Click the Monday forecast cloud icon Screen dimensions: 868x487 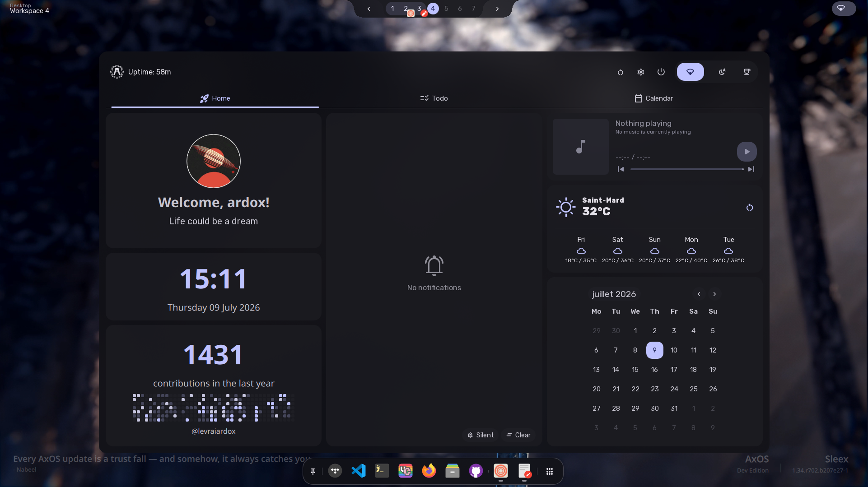click(x=691, y=251)
